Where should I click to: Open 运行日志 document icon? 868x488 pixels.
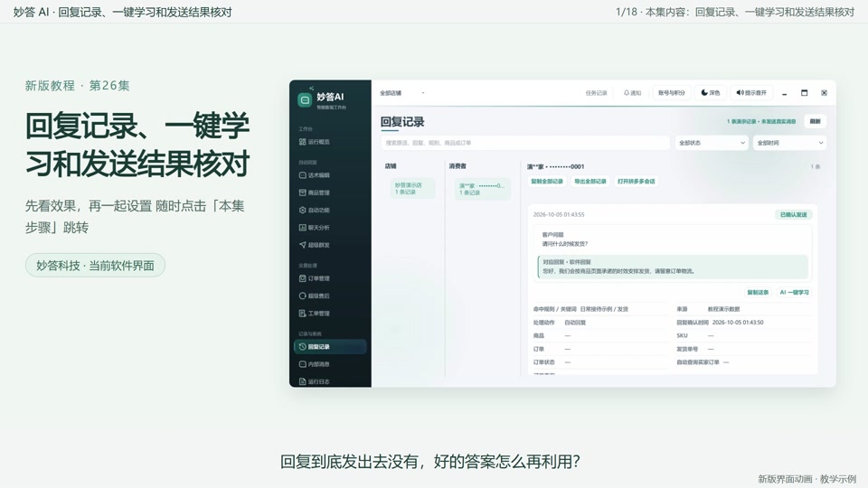tap(302, 381)
